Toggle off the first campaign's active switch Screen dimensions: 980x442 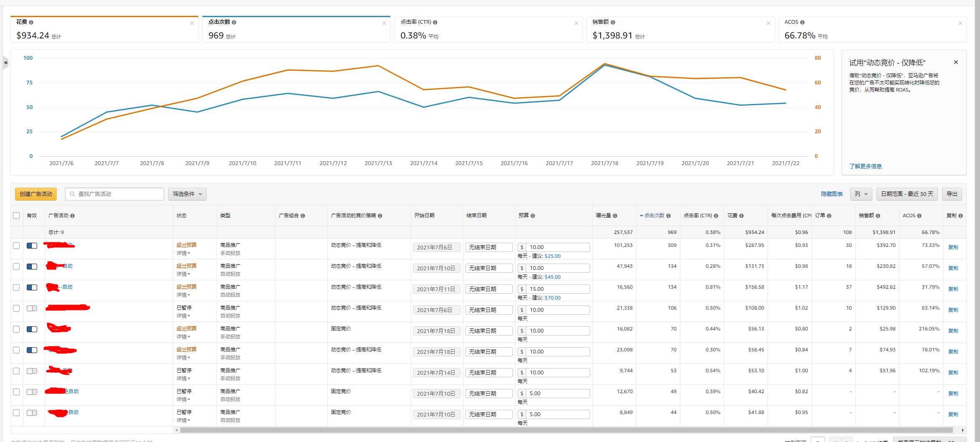[32, 246]
